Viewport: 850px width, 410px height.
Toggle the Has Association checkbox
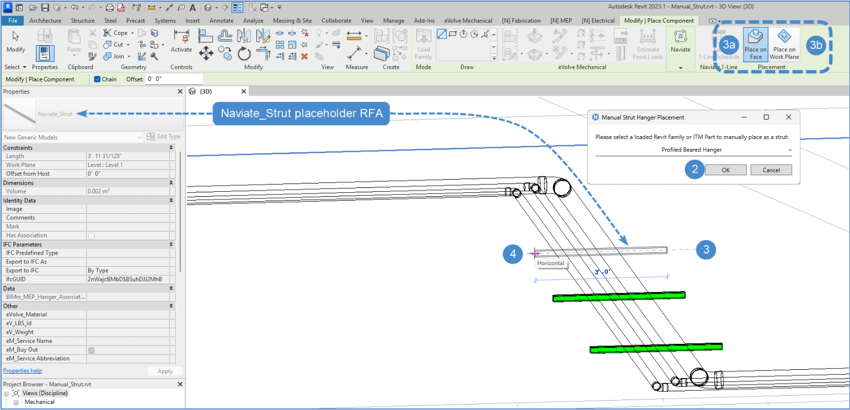pyautogui.click(x=91, y=236)
